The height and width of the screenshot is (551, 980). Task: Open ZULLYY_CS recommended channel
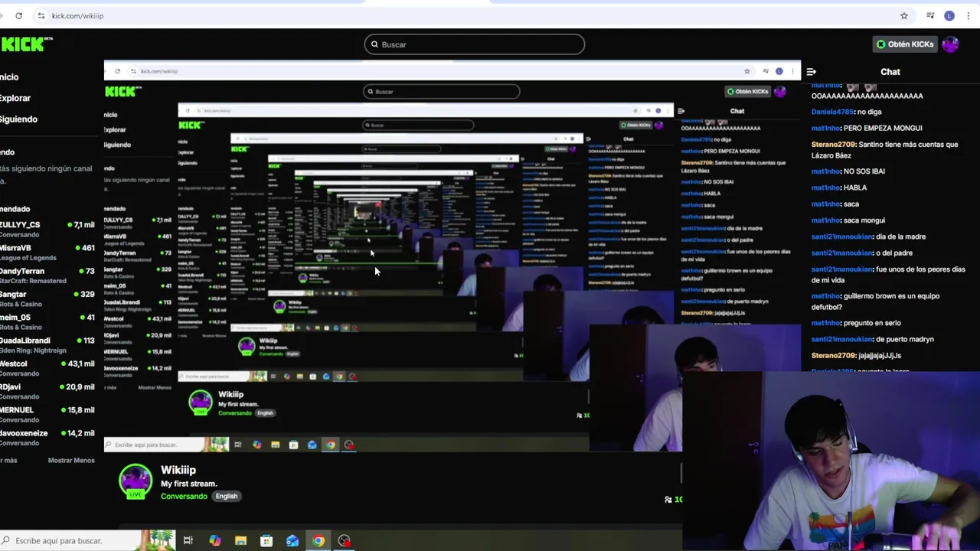(x=47, y=229)
